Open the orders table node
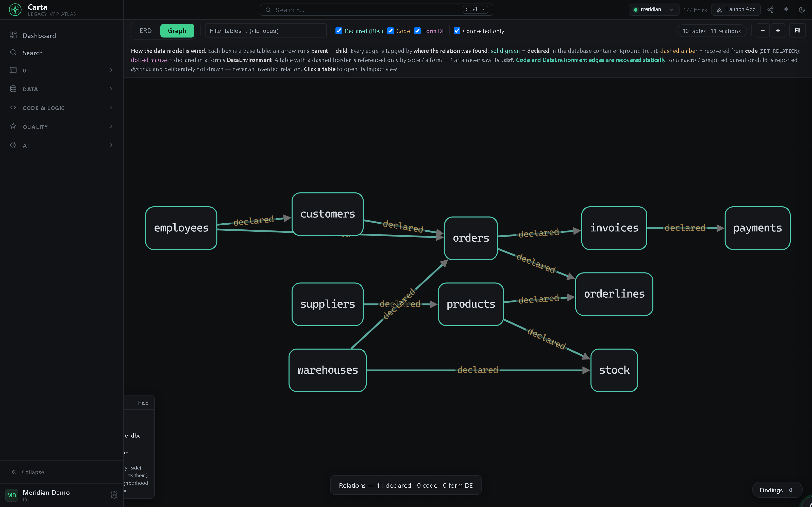 tap(471, 238)
